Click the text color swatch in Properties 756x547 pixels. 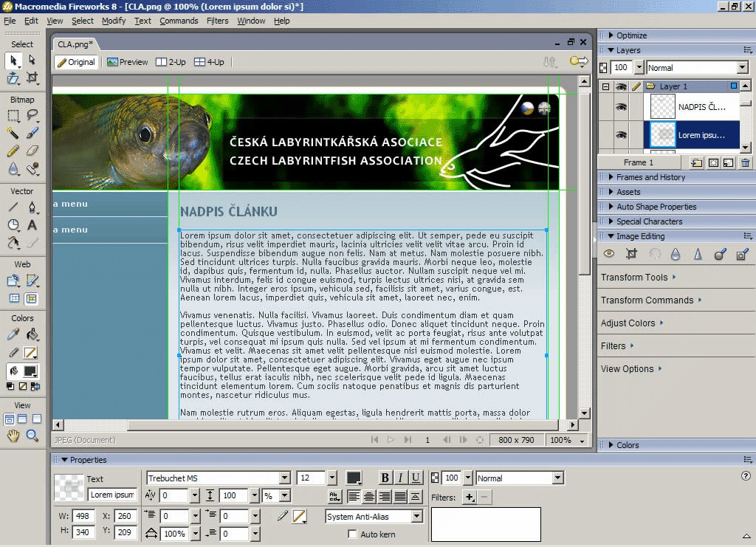pyautogui.click(x=354, y=478)
